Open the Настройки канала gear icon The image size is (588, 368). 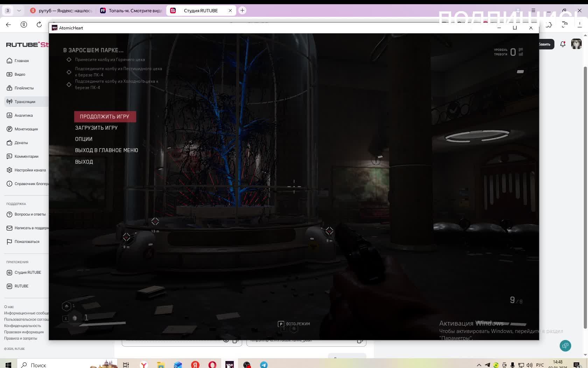tap(9, 170)
